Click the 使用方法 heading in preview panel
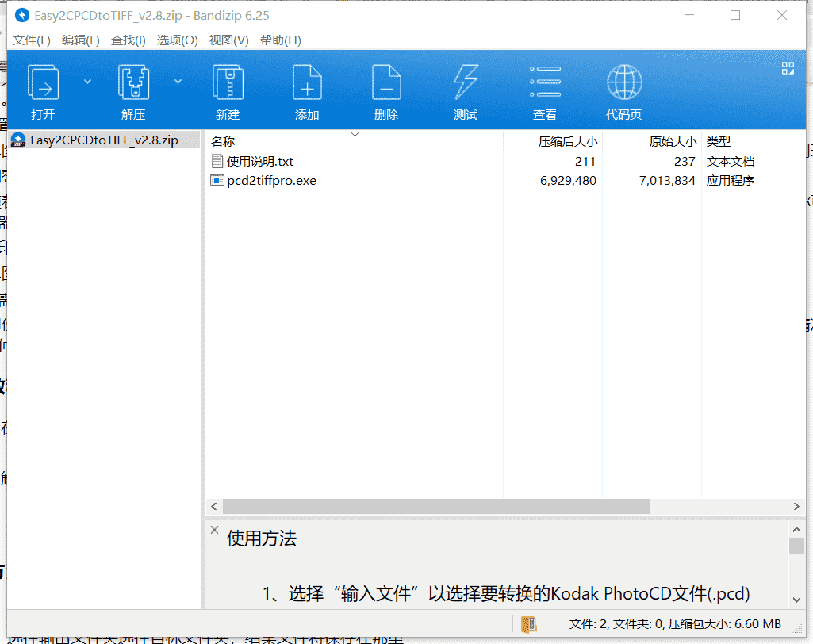Image resolution: width=813 pixels, height=644 pixels. 261,539
